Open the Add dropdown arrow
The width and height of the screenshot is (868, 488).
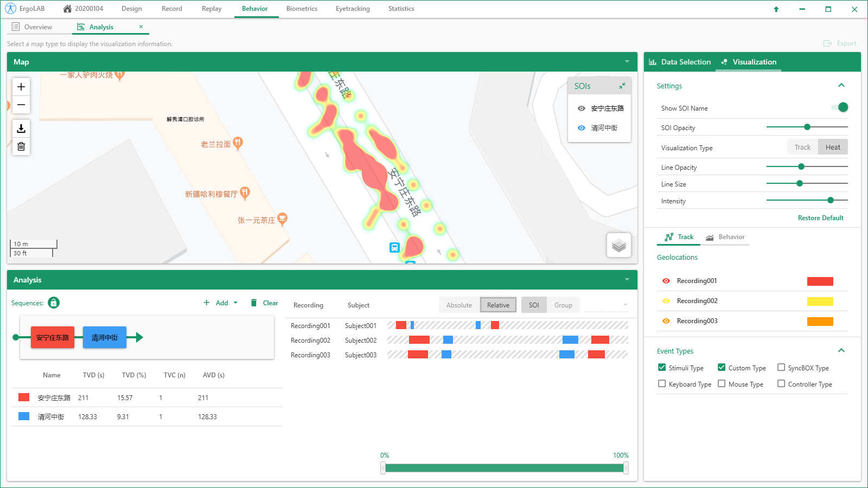(x=235, y=303)
